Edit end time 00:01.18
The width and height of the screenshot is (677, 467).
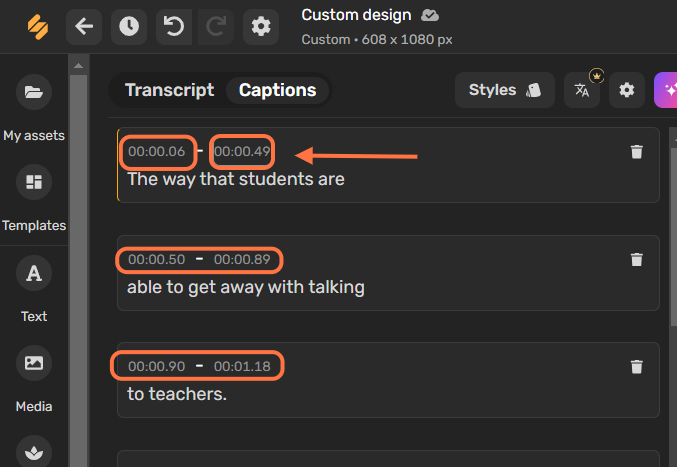click(x=242, y=366)
